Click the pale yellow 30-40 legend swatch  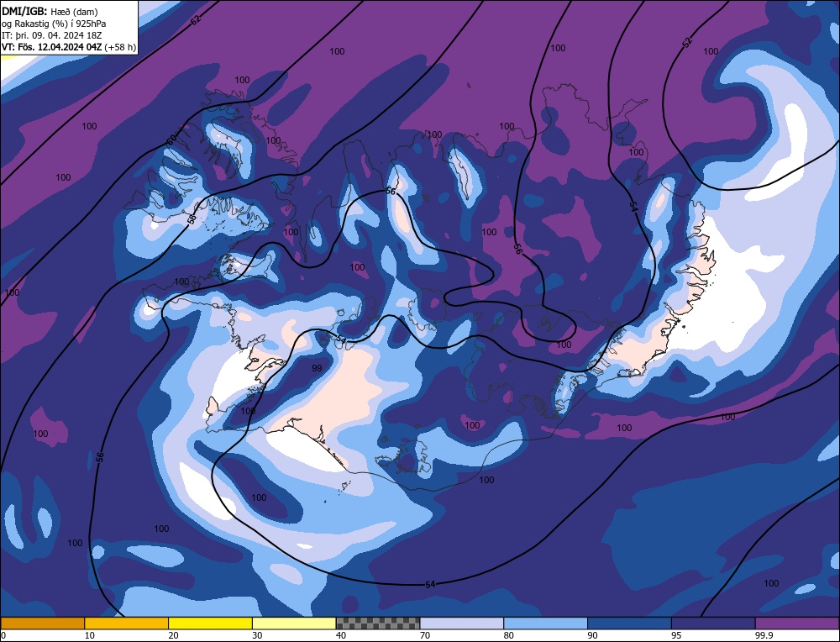pyautogui.click(x=294, y=624)
